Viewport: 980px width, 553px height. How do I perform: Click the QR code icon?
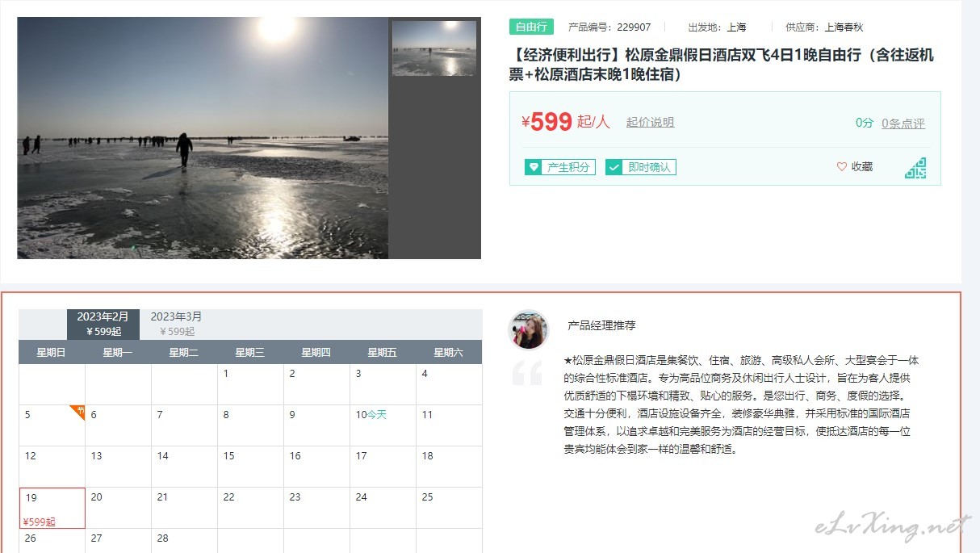915,168
